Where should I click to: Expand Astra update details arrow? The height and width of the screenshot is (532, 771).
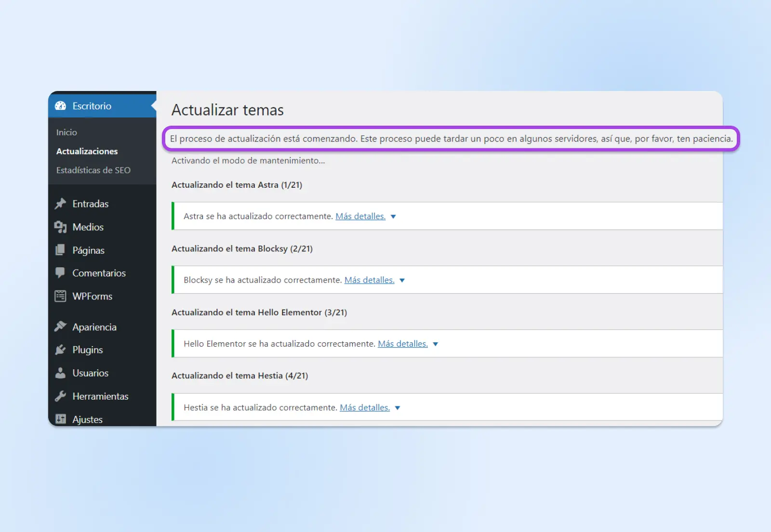(393, 217)
